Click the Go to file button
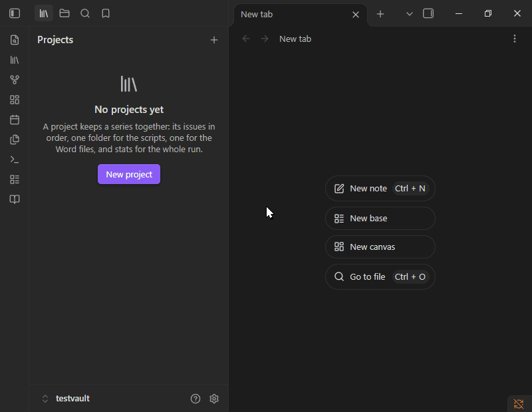This screenshot has width=532, height=412. [380, 276]
